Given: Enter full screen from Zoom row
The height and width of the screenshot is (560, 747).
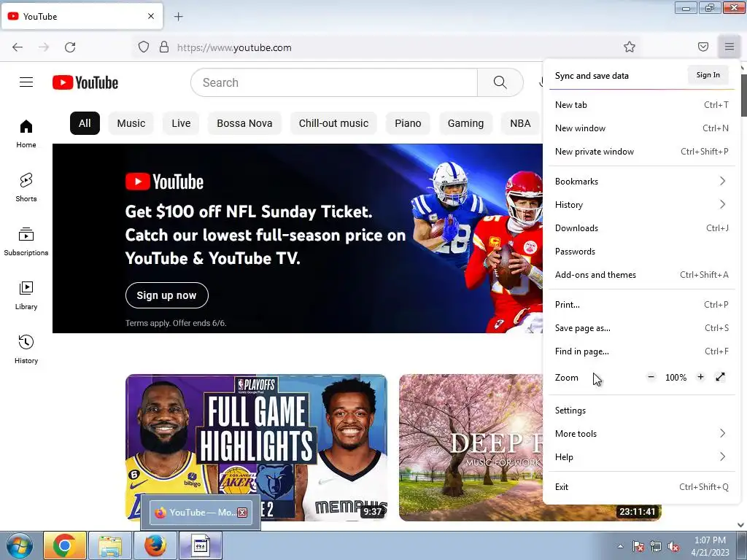Looking at the screenshot, I should [720, 377].
